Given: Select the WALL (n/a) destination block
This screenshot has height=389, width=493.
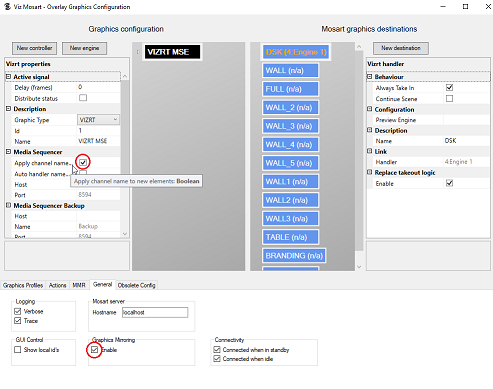Looking at the screenshot, I should pos(290,71).
